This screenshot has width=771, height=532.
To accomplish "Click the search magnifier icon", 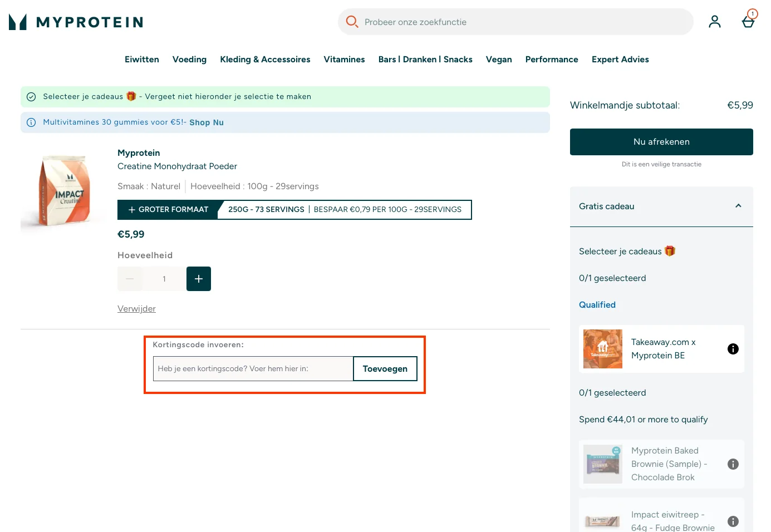I will click(x=352, y=22).
